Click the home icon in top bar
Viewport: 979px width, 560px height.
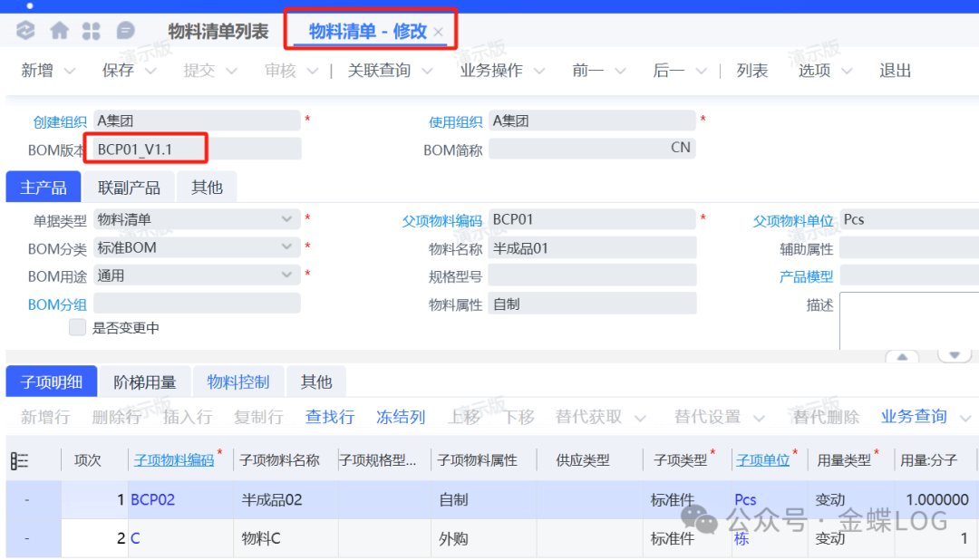tap(59, 32)
